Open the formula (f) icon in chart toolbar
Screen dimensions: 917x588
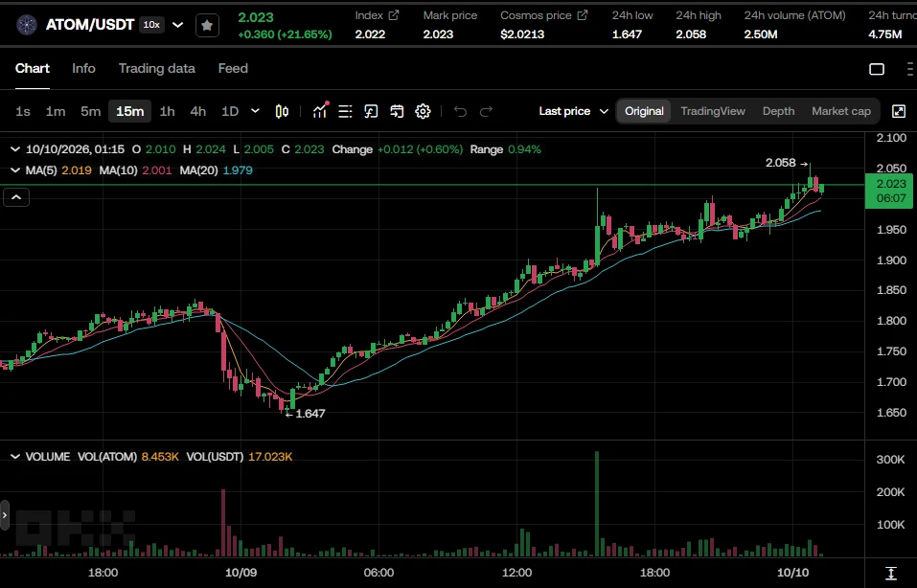point(371,111)
